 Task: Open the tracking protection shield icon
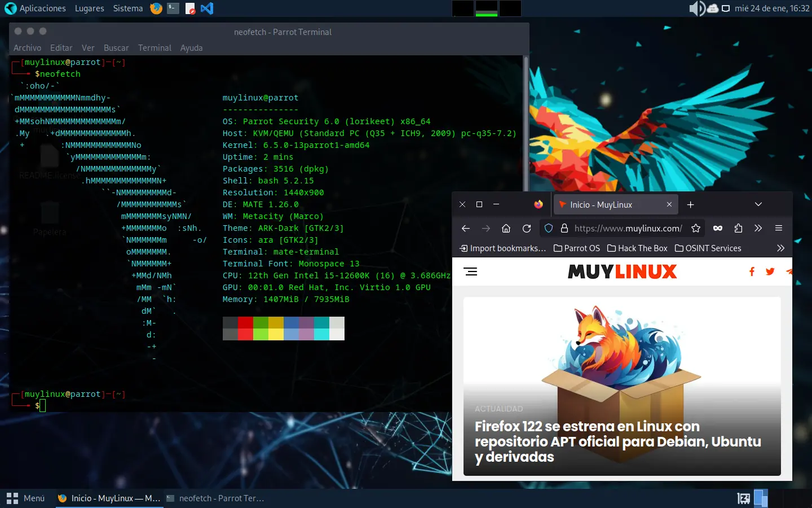pos(549,228)
